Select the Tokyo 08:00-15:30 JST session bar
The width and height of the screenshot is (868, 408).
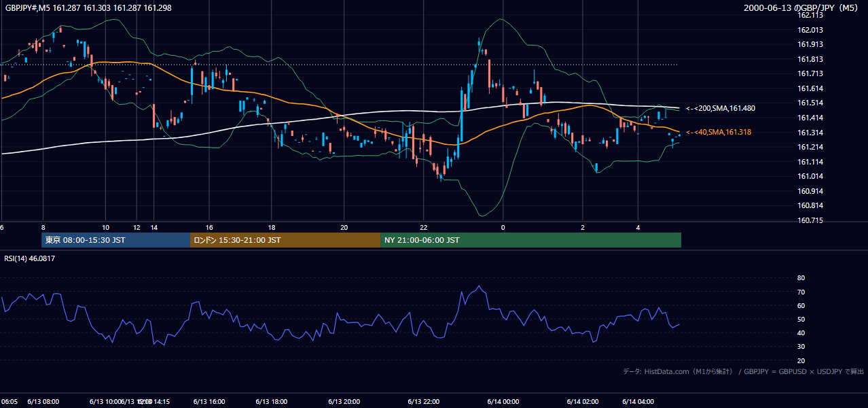(x=115, y=240)
